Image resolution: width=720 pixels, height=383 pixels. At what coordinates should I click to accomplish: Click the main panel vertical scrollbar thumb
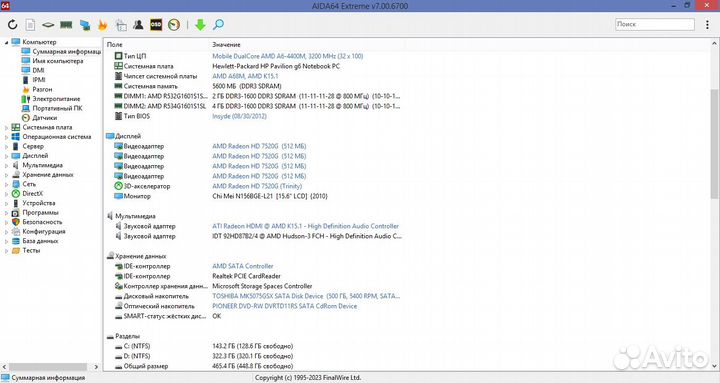pyautogui.click(x=714, y=144)
